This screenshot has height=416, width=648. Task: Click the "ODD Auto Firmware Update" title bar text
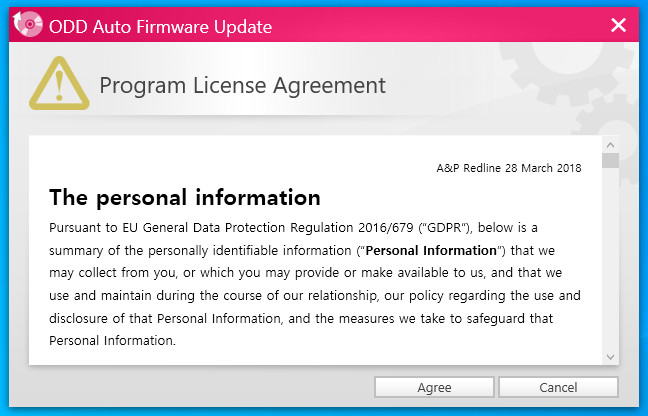click(x=160, y=26)
